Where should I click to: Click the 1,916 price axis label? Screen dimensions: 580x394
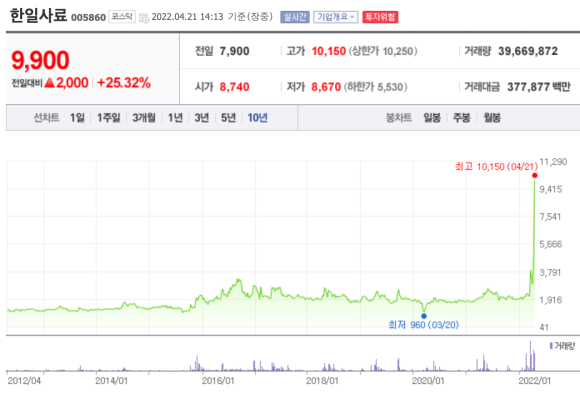coord(551,300)
